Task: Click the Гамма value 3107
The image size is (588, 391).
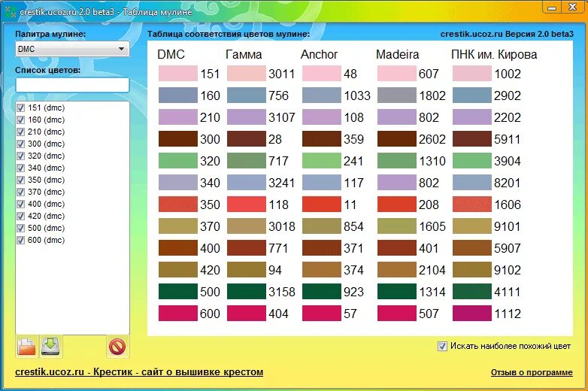Action: pyautogui.click(x=282, y=117)
